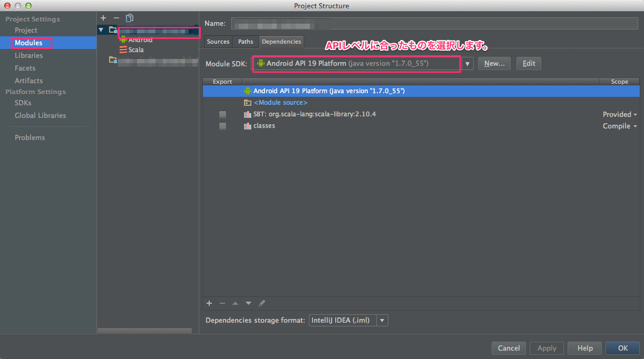The width and height of the screenshot is (644, 359).
Task: Copy the selected module with the copy icon
Action: [x=129, y=18]
